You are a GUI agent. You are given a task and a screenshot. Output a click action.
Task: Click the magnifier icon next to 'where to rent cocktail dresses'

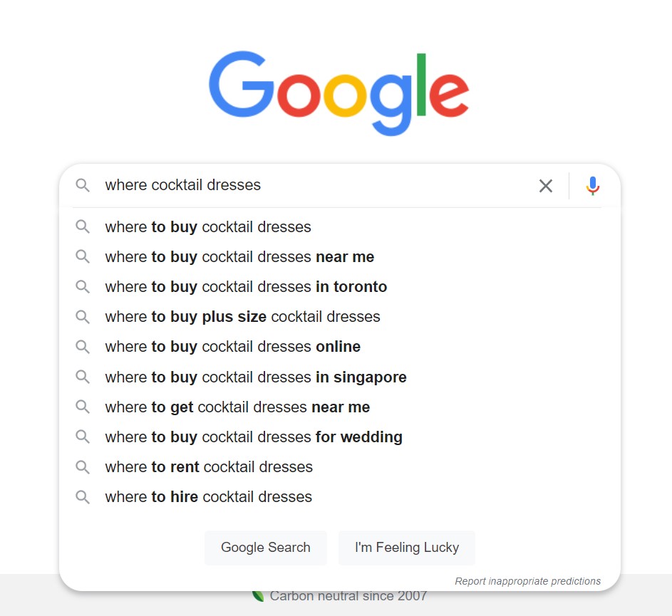pyautogui.click(x=82, y=466)
